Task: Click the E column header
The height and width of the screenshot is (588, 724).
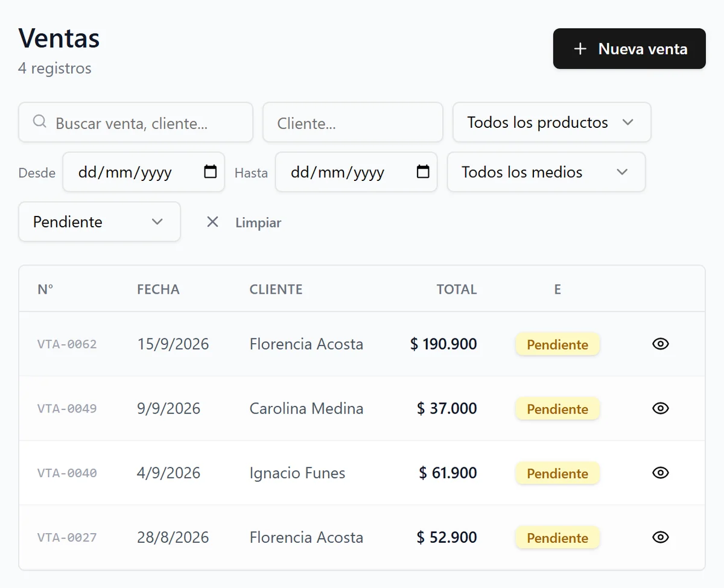Action: (557, 289)
